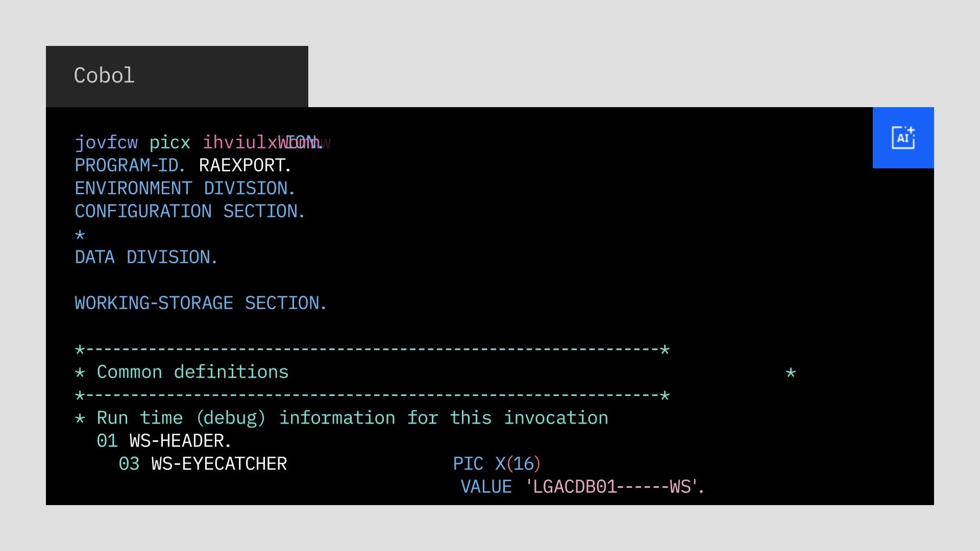Click the WS-EYECATCHER variable name
Viewport: 980px width, 551px height.
[219, 464]
